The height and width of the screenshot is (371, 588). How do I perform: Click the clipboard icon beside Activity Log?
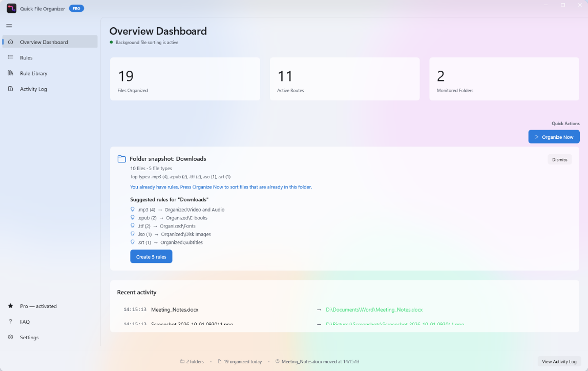click(x=10, y=89)
